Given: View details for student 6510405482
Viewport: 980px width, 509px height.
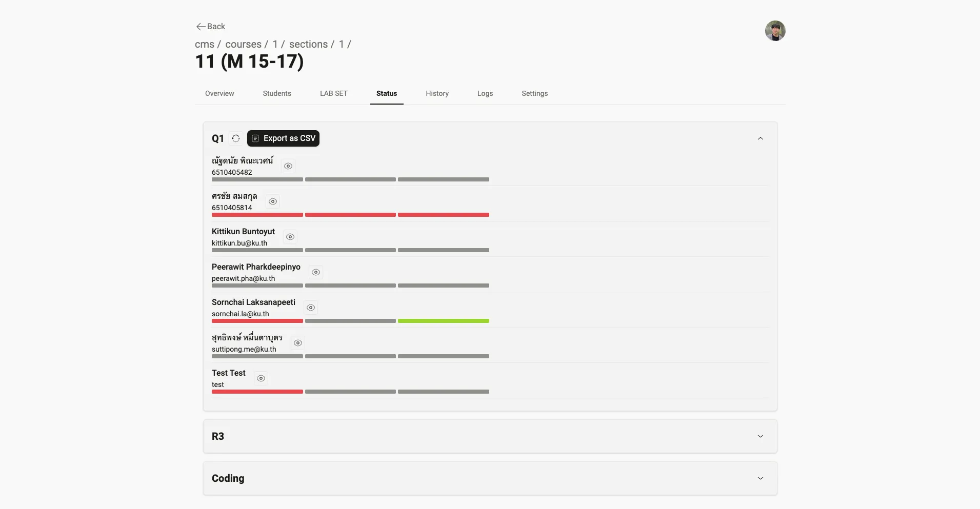Looking at the screenshot, I should (288, 166).
